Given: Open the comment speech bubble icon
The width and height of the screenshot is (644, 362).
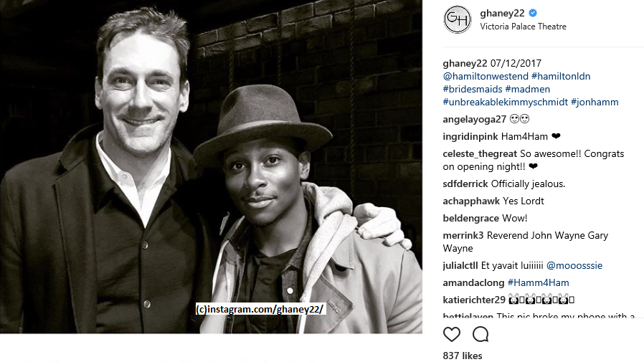Looking at the screenshot, I should tap(480, 335).
